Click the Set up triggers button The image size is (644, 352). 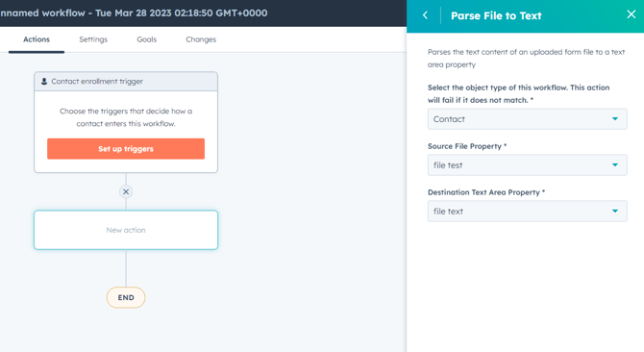click(x=126, y=149)
